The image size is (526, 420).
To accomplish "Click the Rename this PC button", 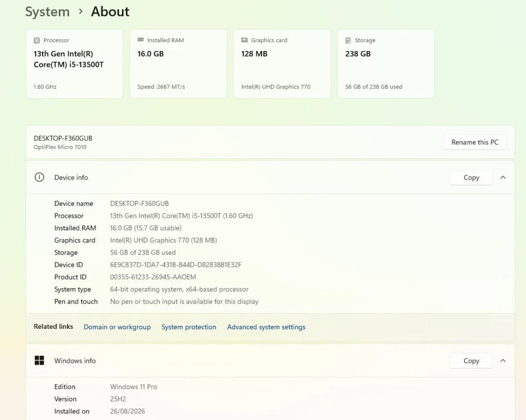I will 475,142.
